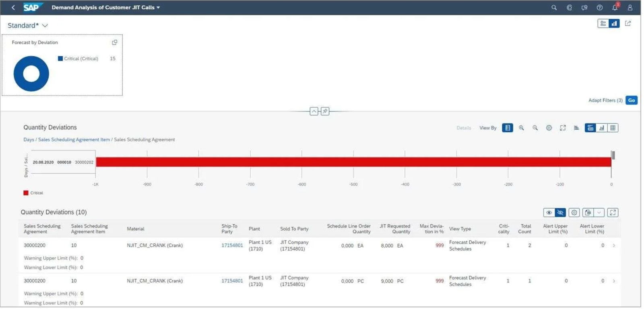Screen dimensions: 644x310
Task: Switch filter bar to visual filter view
Action: pyautogui.click(x=614, y=23)
